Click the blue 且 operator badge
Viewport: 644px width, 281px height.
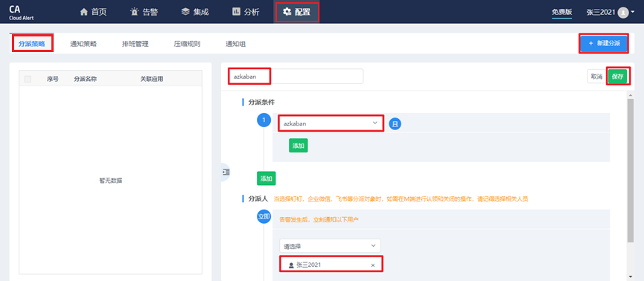coord(395,123)
